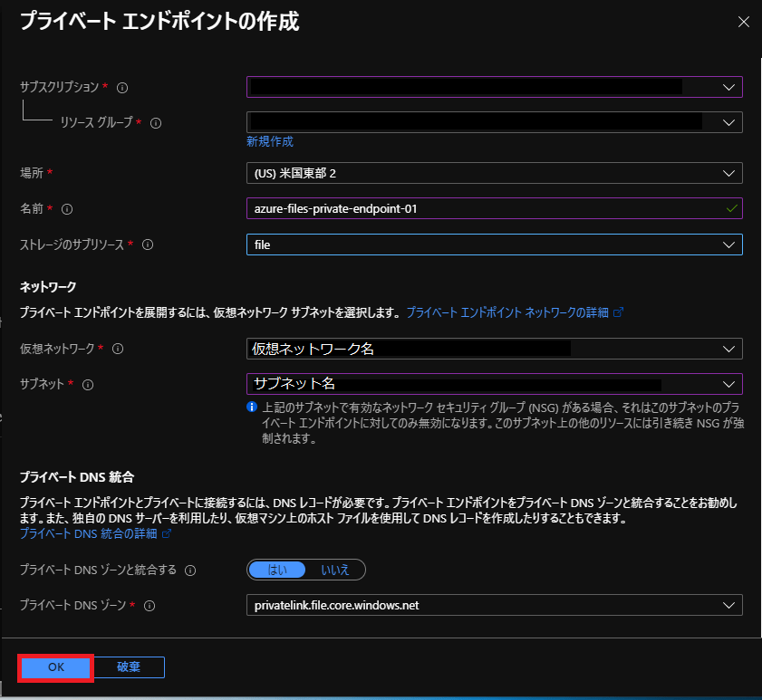This screenshot has height=700, width=762.
Task: Open ストレージのサブリソース dropdown showing file
Action: [x=494, y=245]
